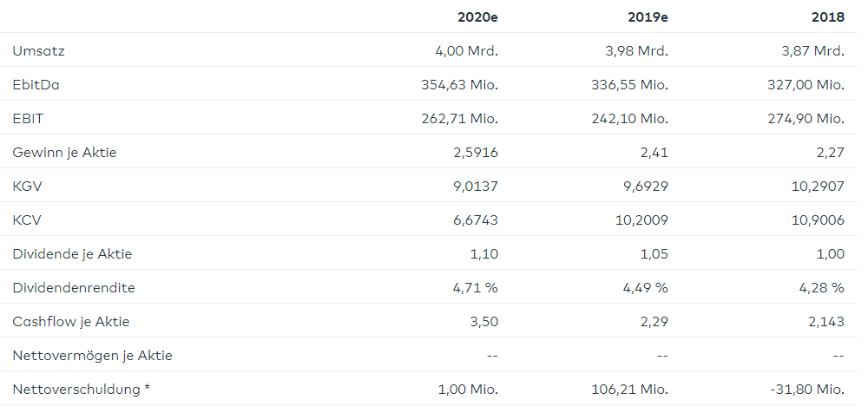Click the EBIT row label

(28, 119)
